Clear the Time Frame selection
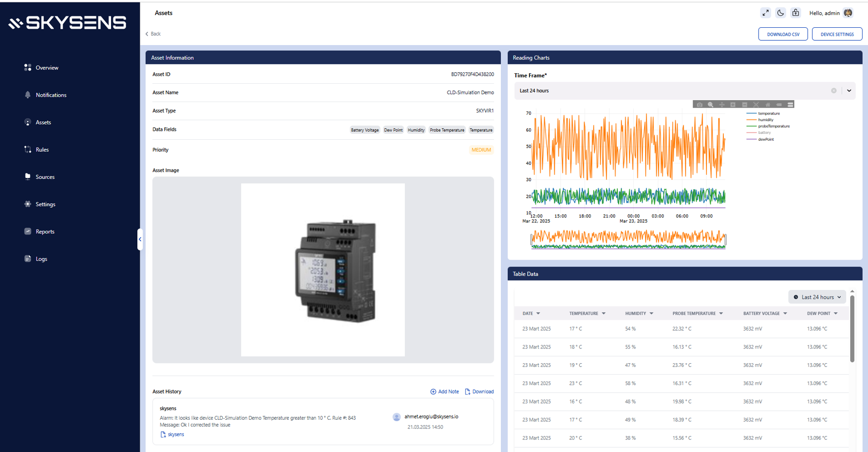This screenshot has height=452, width=868. coord(834,91)
